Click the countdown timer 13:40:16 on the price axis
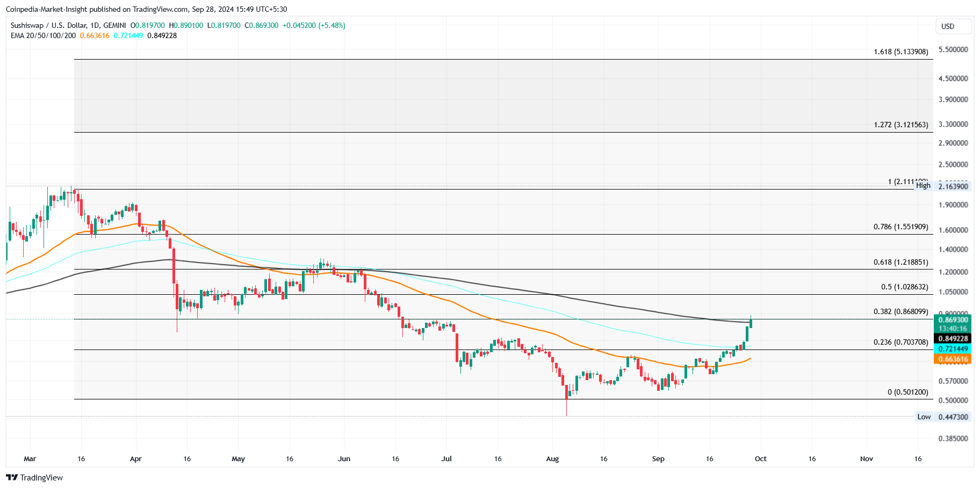Image resolution: width=980 pixels, height=488 pixels. tap(954, 329)
